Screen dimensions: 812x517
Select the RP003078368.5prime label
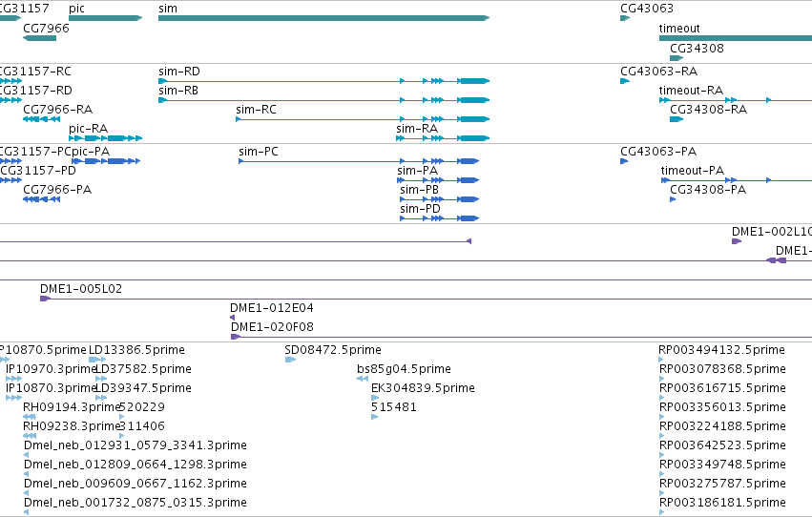coord(722,369)
